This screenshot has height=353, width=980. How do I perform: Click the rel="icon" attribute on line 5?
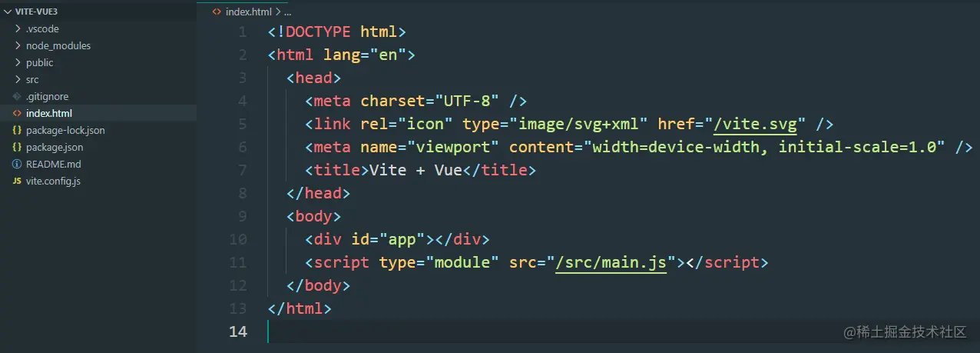click(407, 124)
